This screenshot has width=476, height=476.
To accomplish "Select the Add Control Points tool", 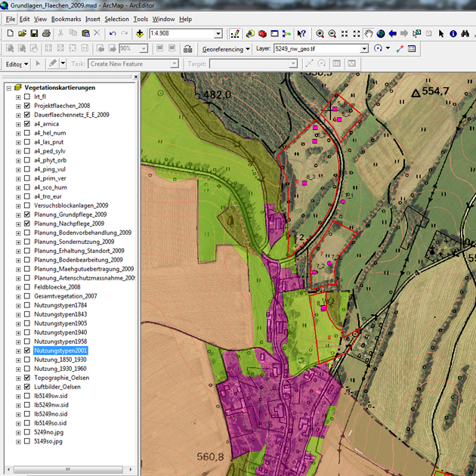I will click(400, 48).
